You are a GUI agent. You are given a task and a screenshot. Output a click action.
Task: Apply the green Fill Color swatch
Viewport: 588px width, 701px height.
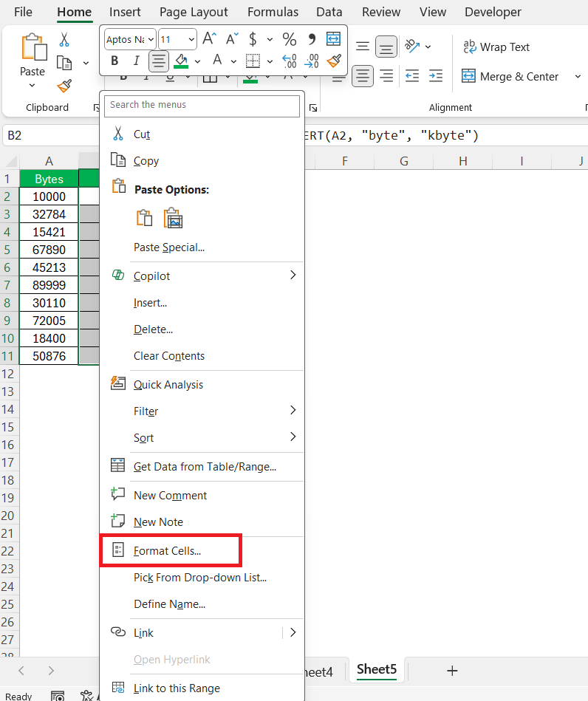[181, 61]
